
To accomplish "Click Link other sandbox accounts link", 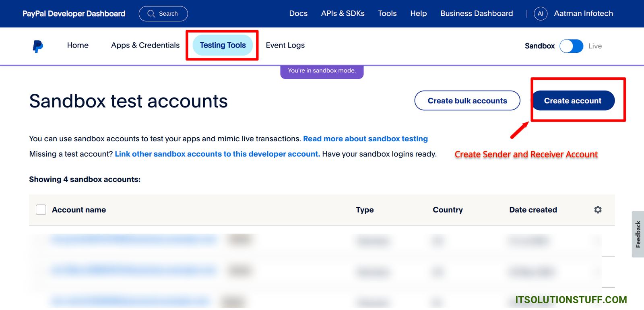I will tap(217, 154).
